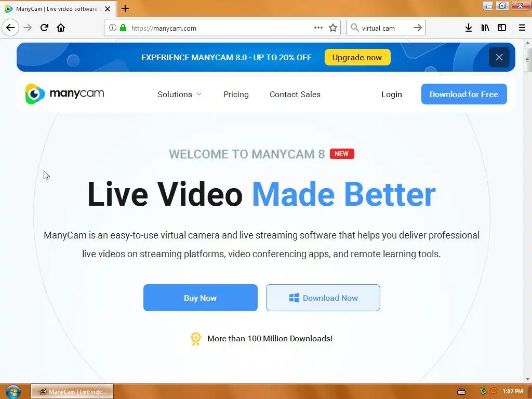This screenshot has height=399, width=532.
Task: Expand the Solutions dropdown menu
Action: point(179,95)
